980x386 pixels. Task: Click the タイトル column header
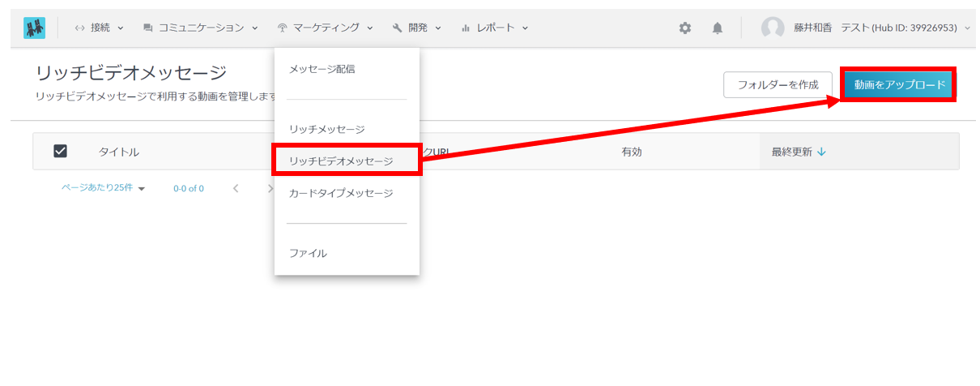coord(119,152)
